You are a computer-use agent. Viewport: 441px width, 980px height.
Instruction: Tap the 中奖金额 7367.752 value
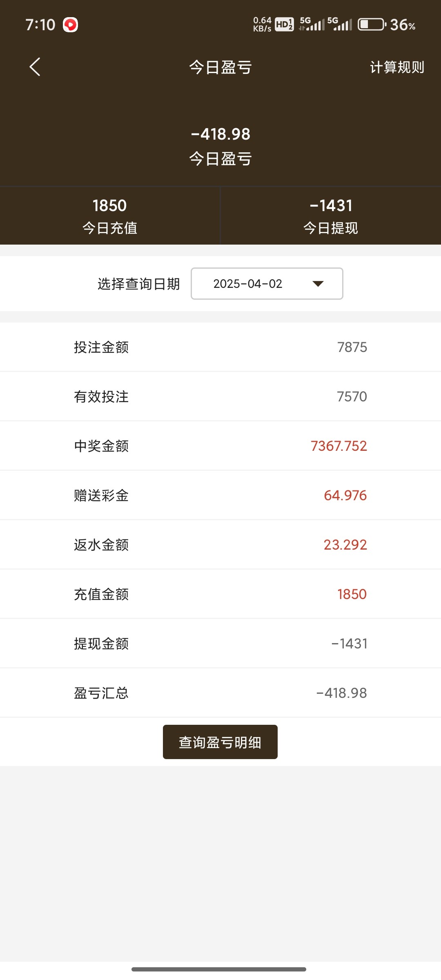click(339, 446)
